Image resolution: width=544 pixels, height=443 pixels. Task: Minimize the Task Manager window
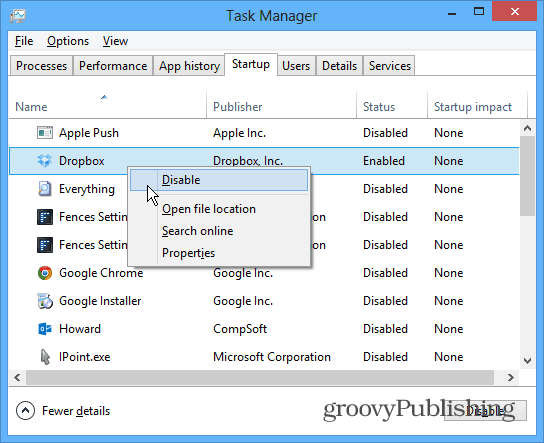pos(452,13)
